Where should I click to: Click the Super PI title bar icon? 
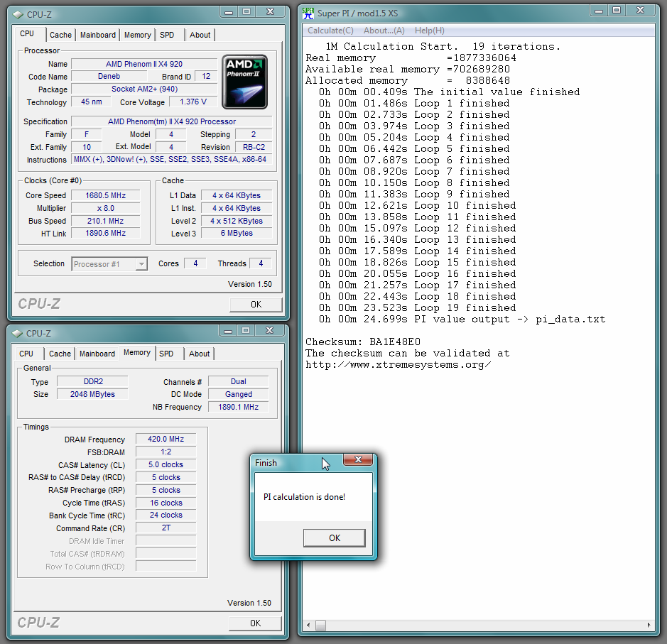[x=308, y=13]
